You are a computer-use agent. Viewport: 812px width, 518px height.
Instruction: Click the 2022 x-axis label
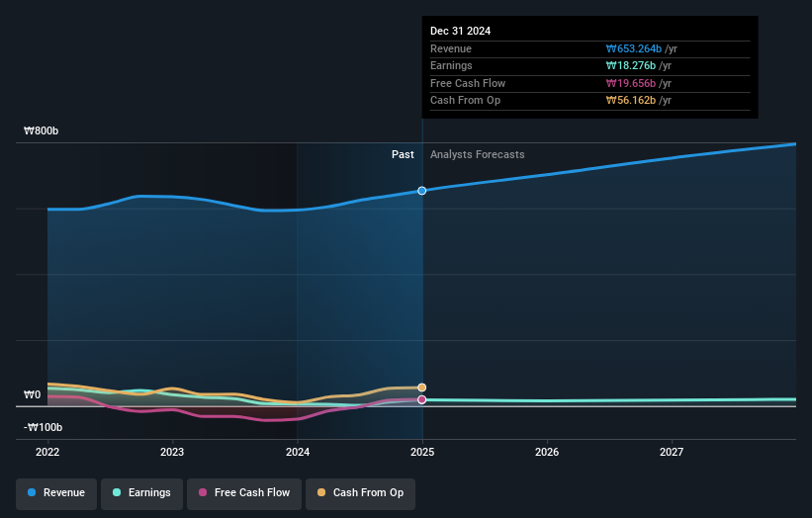[47, 453]
